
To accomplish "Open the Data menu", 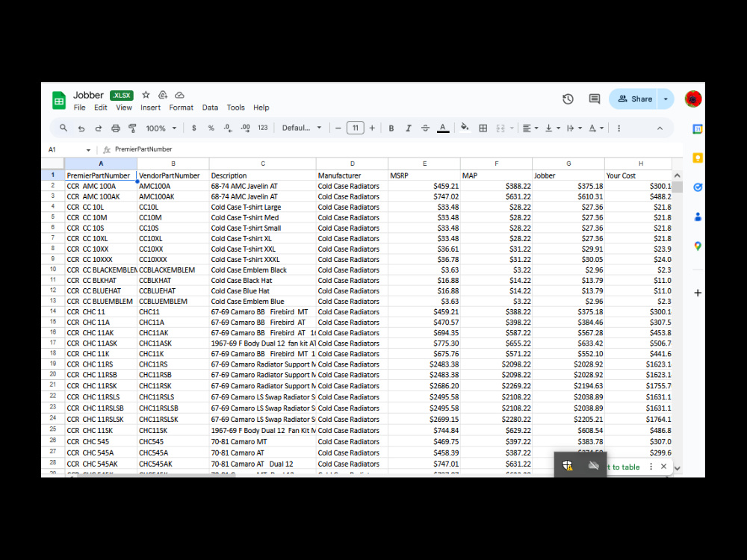I will point(210,108).
